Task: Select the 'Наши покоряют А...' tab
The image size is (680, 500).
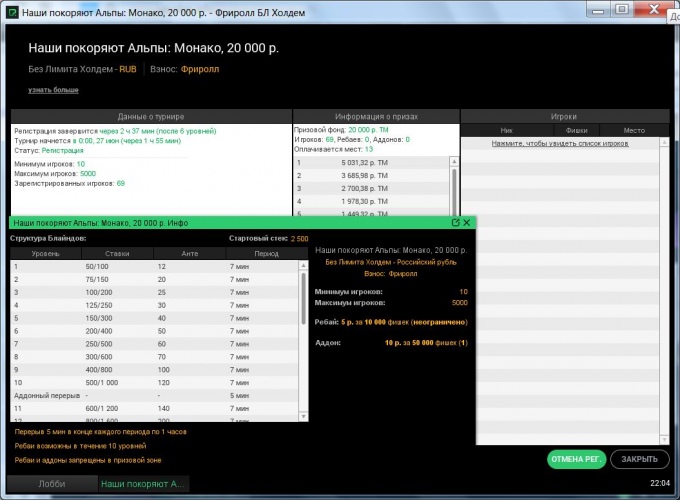Action: [142, 484]
